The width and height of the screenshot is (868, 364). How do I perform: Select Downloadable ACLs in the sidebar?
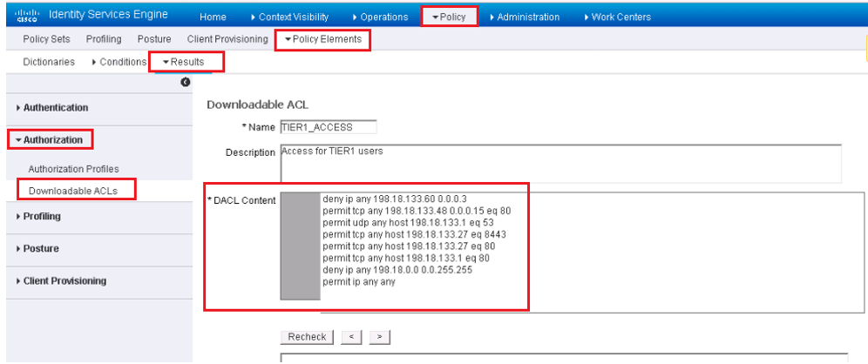tap(73, 191)
